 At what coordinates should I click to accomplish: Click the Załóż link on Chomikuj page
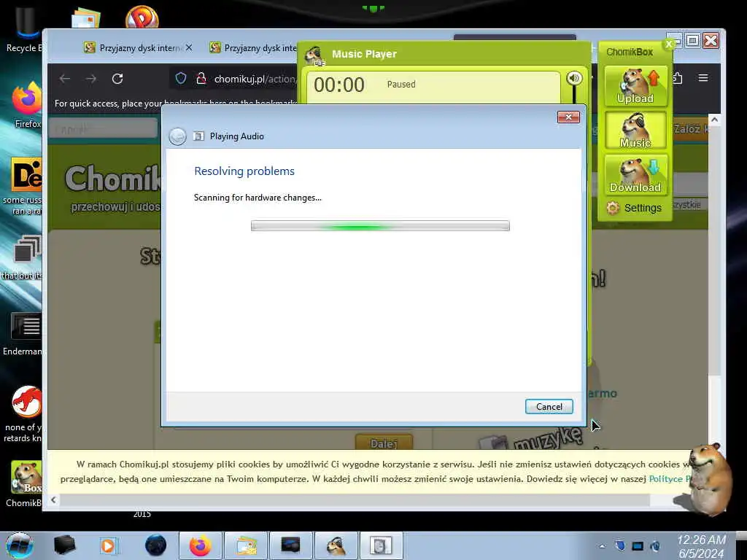point(690,128)
